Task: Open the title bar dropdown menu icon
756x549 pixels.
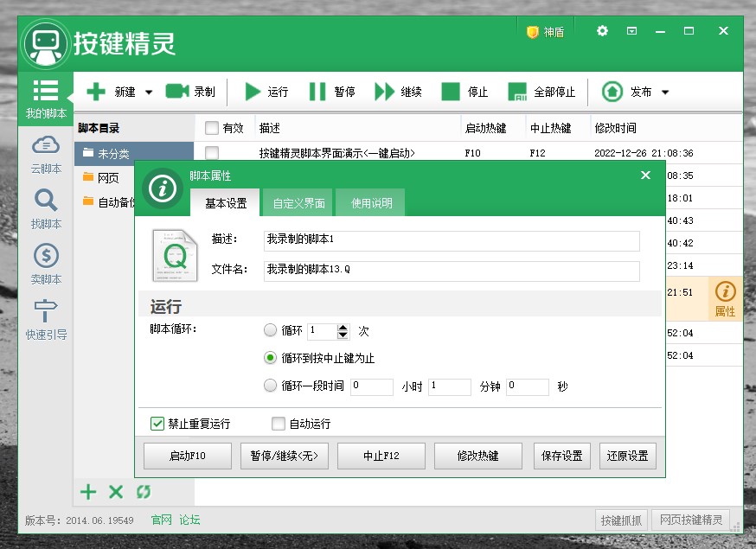Action: (631, 31)
